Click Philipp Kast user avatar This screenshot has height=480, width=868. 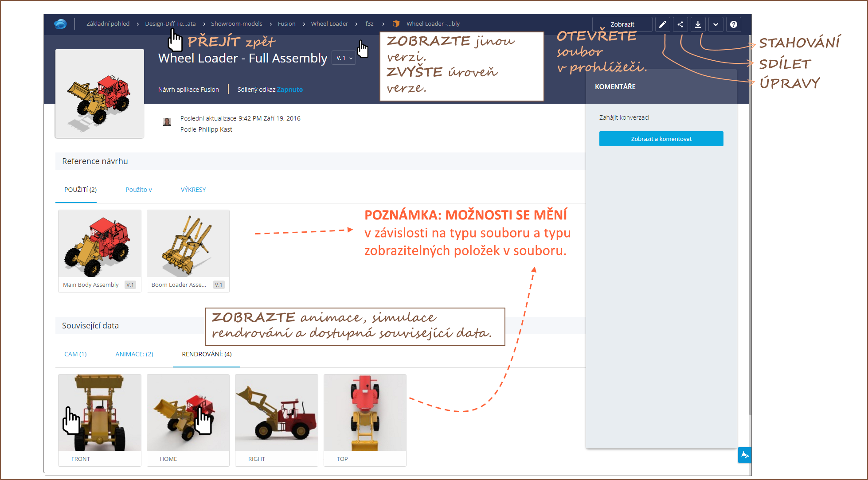coord(167,122)
